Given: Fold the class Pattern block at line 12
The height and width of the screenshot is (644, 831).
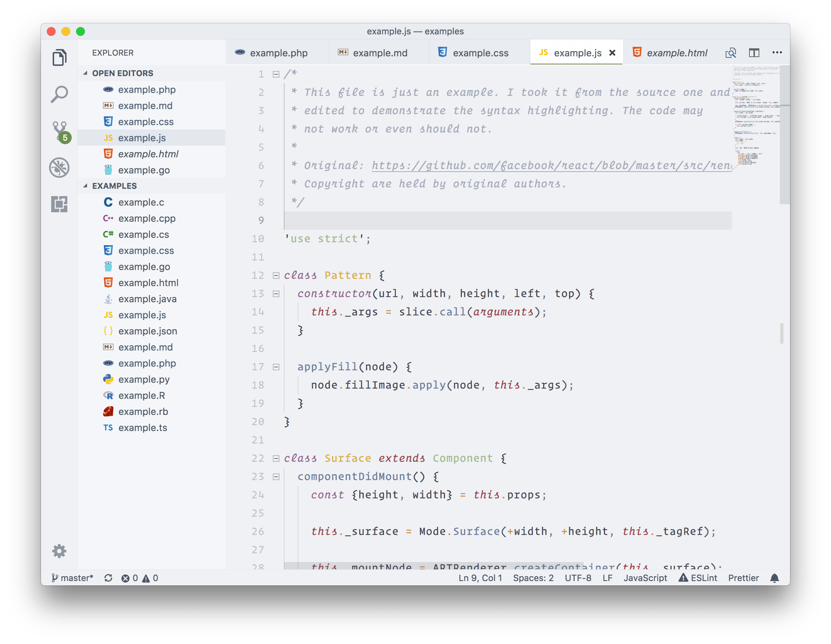Looking at the screenshot, I should coord(276,275).
